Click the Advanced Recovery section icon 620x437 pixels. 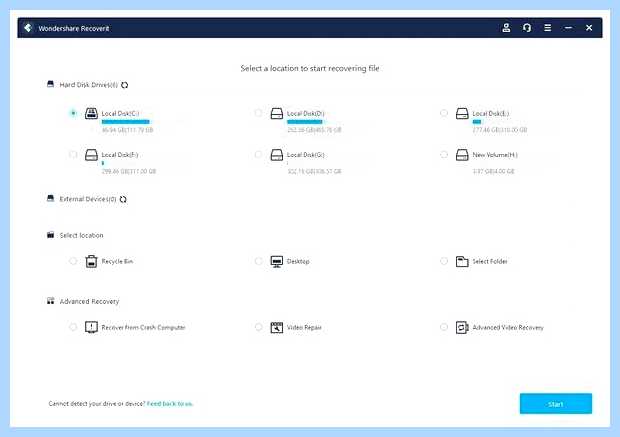pos(51,301)
